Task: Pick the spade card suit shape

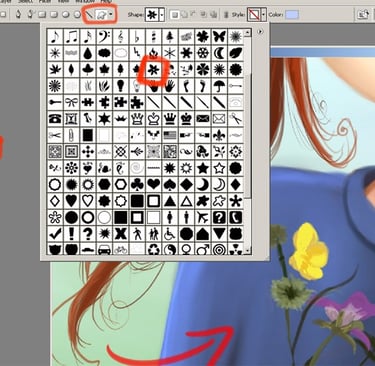Action: click(x=170, y=184)
